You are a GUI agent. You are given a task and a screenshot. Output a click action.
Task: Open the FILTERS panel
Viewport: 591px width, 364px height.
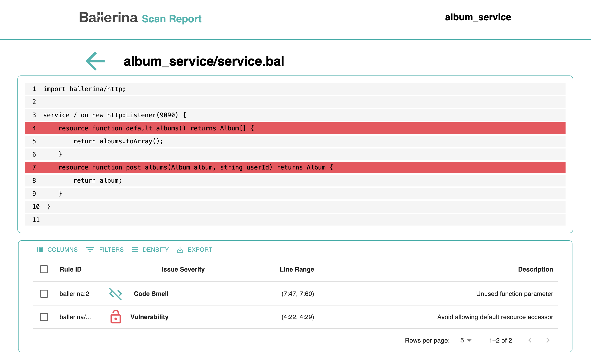[105, 250]
